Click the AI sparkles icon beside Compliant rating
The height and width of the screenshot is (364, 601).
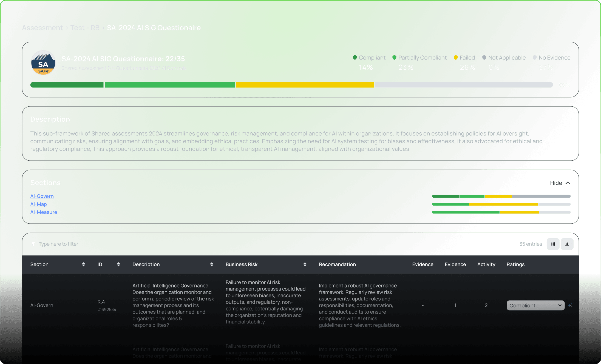pos(571,305)
